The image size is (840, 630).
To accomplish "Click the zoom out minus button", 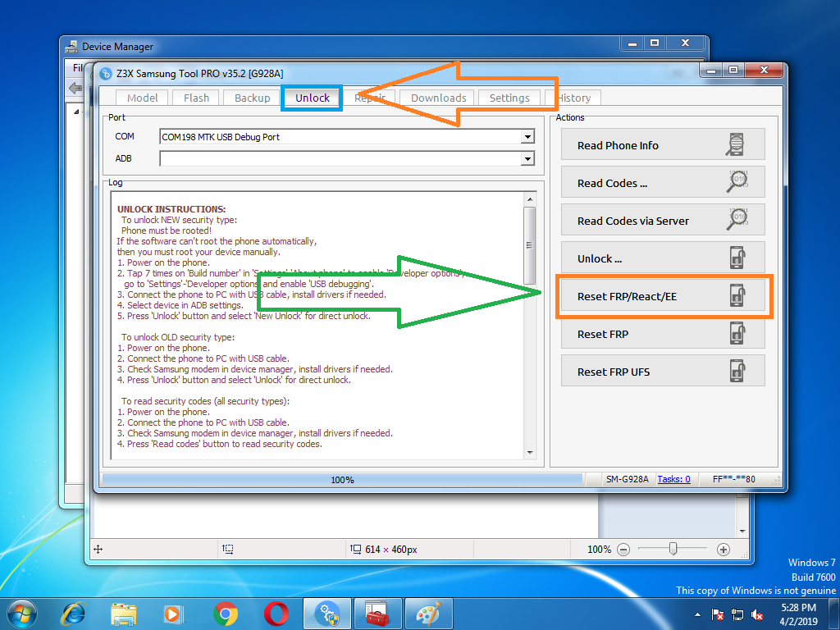I will [623, 549].
